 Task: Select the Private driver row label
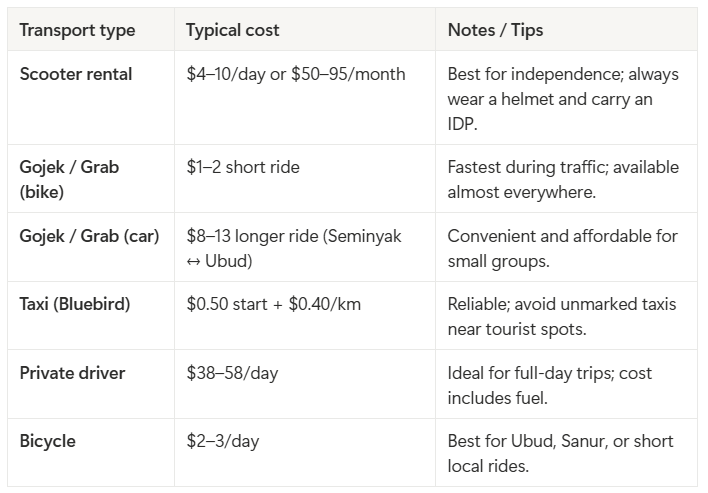[72, 373]
